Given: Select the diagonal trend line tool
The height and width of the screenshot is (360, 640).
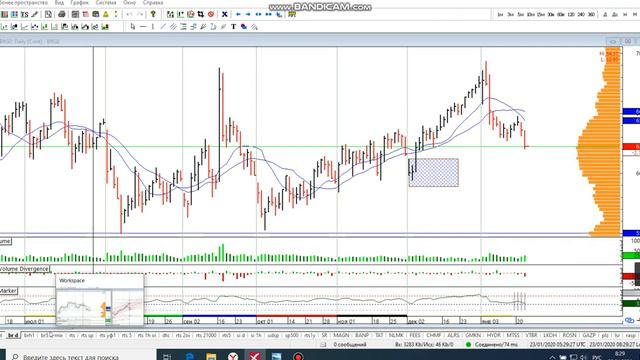Looking at the screenshot, I should 163,27.
